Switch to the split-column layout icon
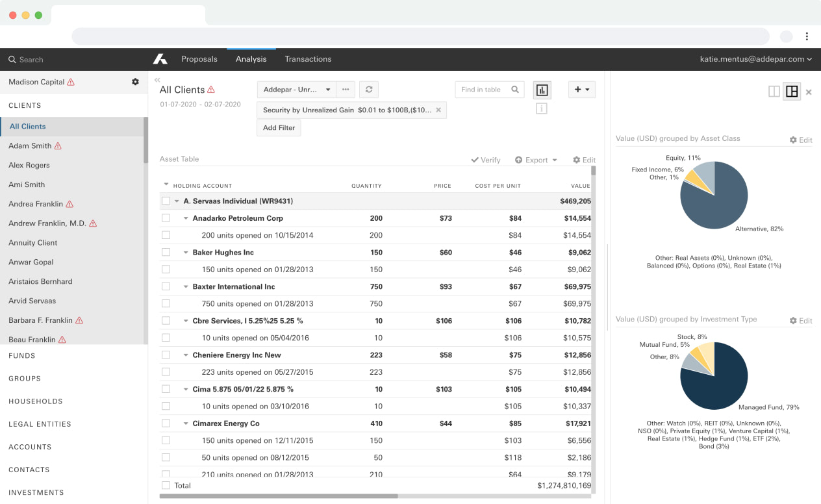821x504 pixels. pyautogui.click(x=774, y=92)
